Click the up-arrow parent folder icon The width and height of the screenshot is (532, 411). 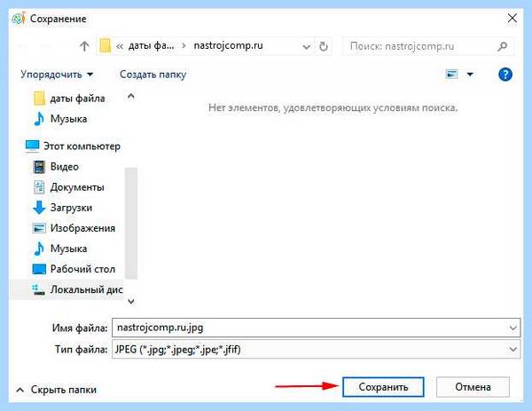84,46
